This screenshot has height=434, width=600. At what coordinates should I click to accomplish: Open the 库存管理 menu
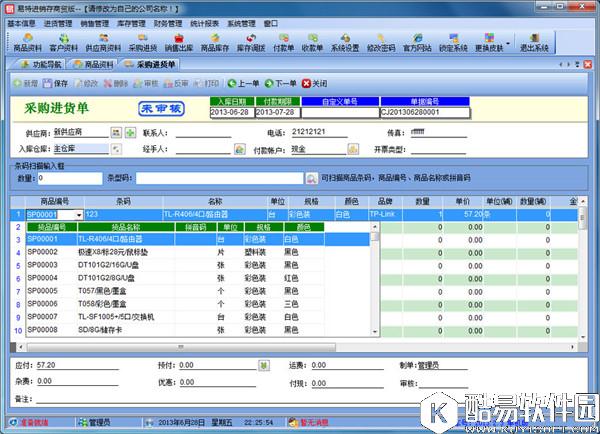(x=131, y=23)
